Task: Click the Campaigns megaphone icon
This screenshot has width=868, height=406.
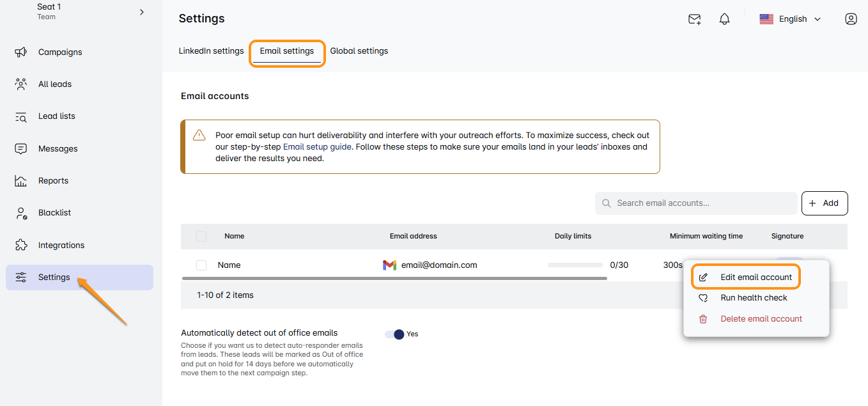Action: pos(20,52)
